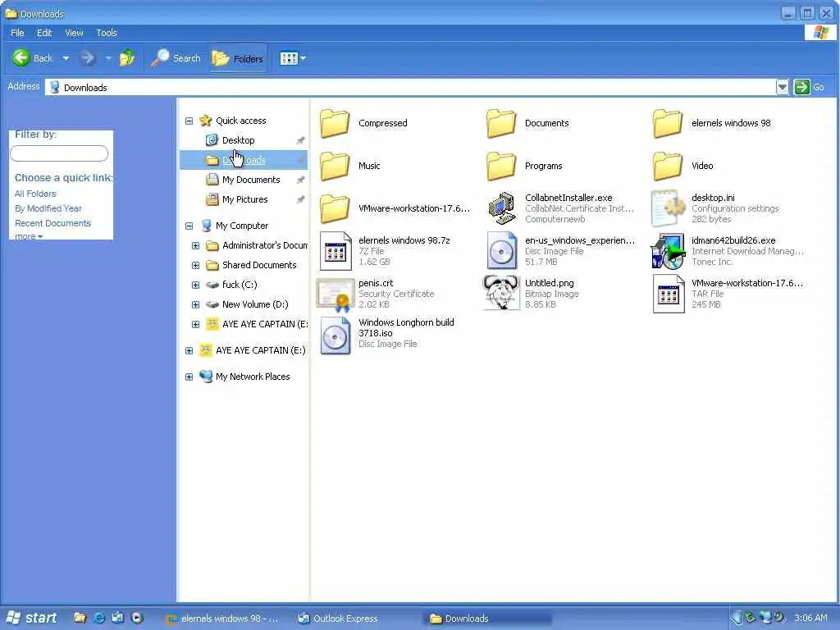Select the desktop.ini file icon
840x630 pixels.
[668, 208]
